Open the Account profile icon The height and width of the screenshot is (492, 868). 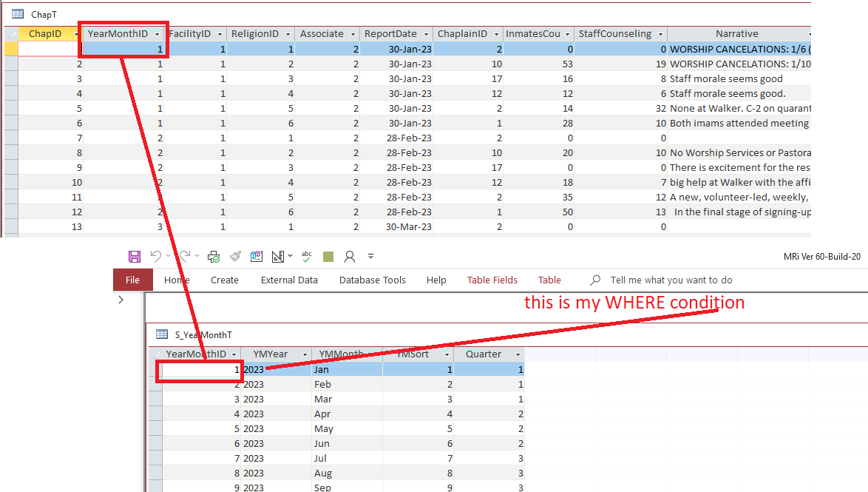click(x=350, y=256)
